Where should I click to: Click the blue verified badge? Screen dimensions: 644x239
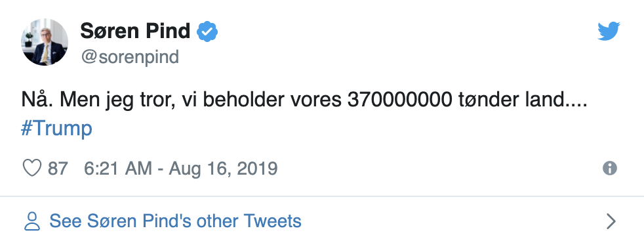(207, 32)
